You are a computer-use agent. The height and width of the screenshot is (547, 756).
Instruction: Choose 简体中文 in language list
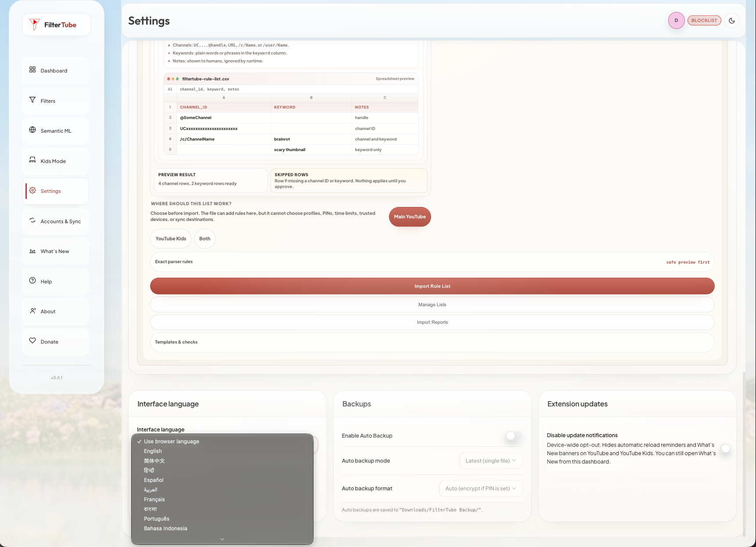(222, 461)
